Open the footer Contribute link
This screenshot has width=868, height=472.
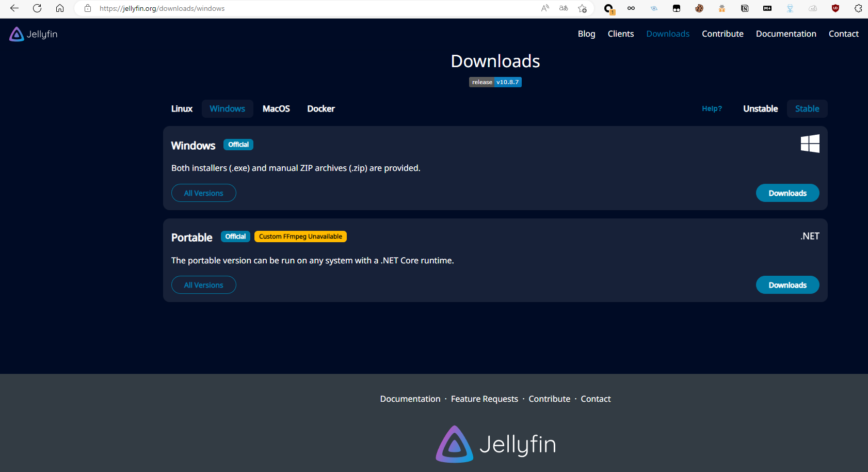tap(550, 399)
